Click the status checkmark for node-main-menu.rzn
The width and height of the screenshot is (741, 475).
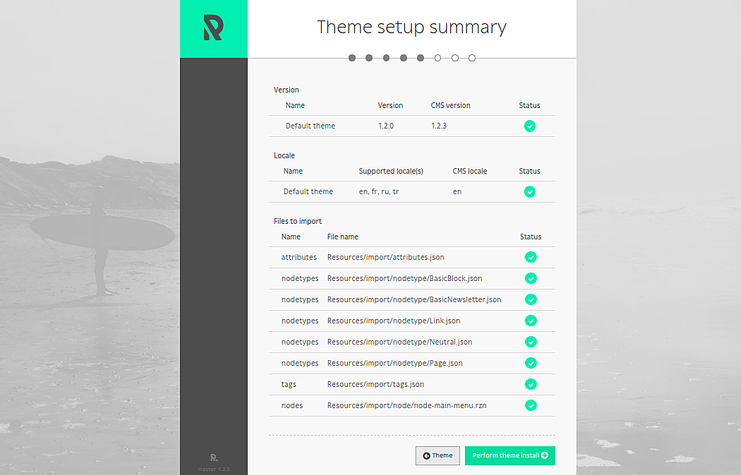530,405
